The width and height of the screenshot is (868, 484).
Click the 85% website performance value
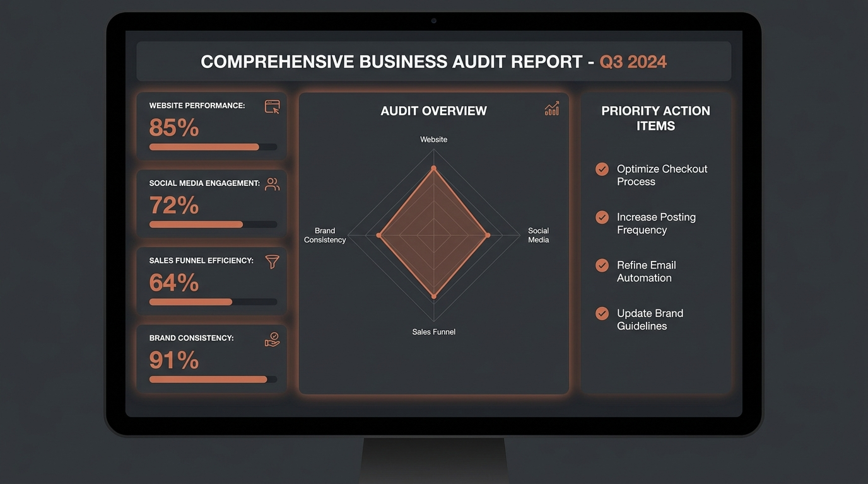pos(174,128)
